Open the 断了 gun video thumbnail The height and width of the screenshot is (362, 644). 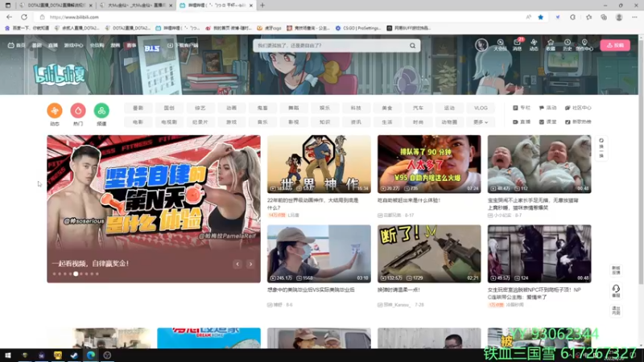click(429, 253)
